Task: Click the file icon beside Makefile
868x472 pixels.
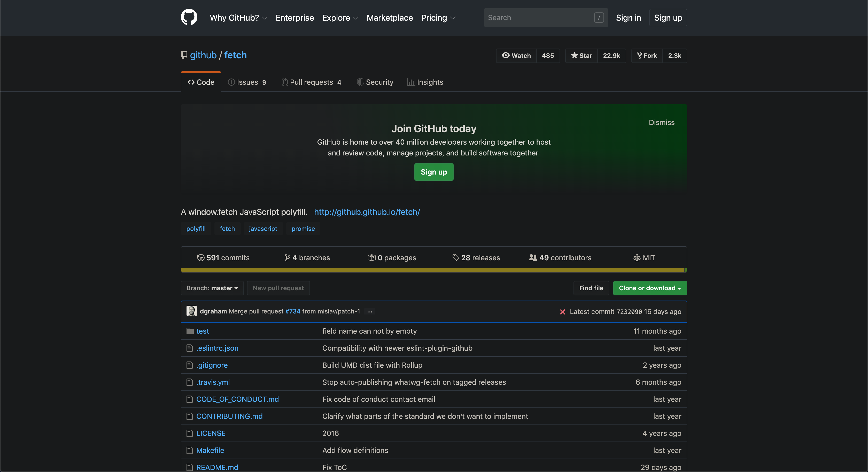Action: 189,450
